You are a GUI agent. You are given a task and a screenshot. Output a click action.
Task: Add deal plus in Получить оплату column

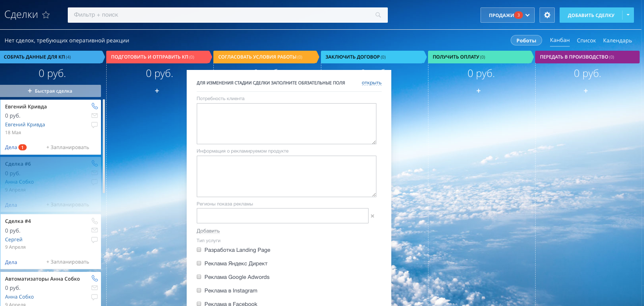pos(479,91)
